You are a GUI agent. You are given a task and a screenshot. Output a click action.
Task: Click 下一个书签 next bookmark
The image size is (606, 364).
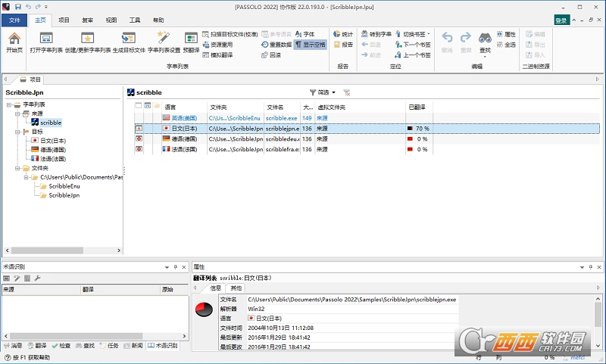pyautogui.click(x=413, y=45)
